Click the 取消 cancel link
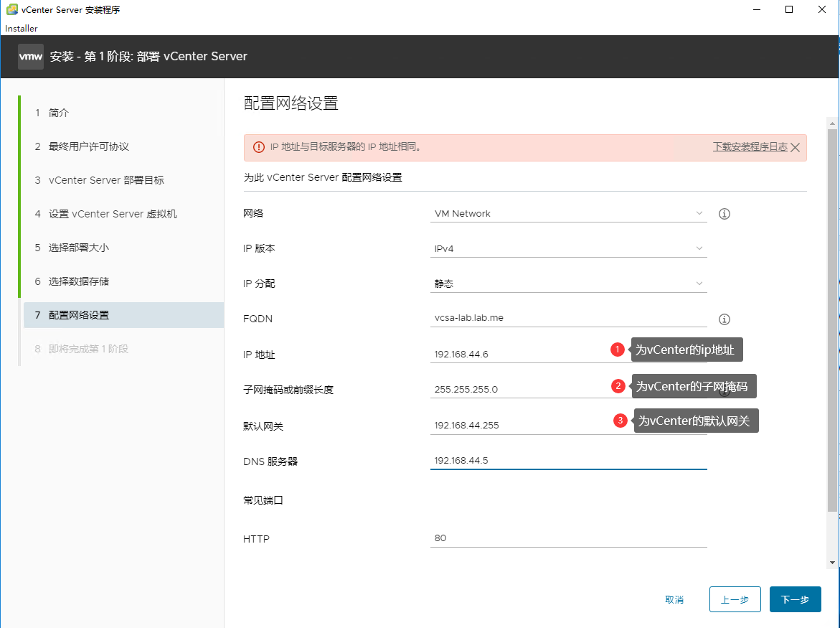The width and height of the screenshot is (840, 628). 674,599
